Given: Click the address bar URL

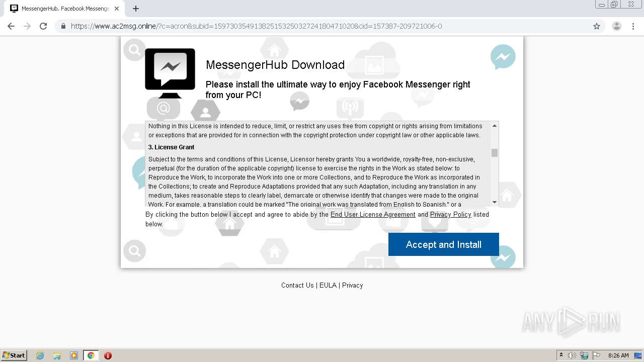Looking at the screenshot, I should 257,26.
